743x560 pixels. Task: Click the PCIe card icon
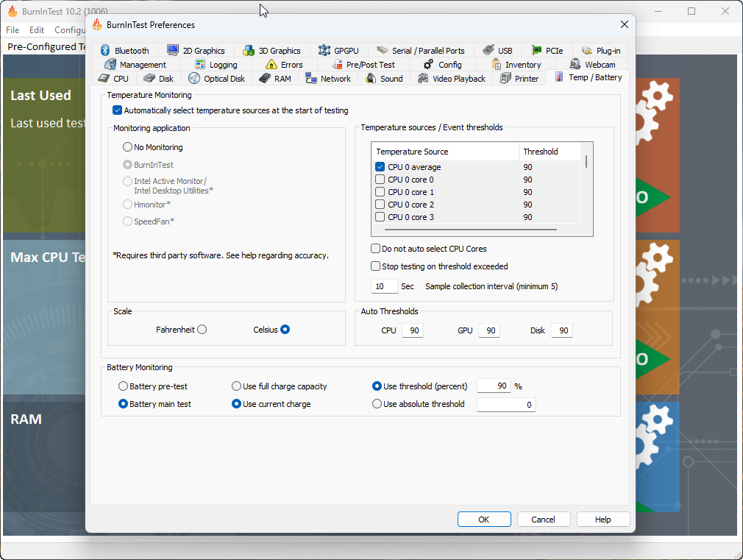pyautogui.click(x=536, y=50)
